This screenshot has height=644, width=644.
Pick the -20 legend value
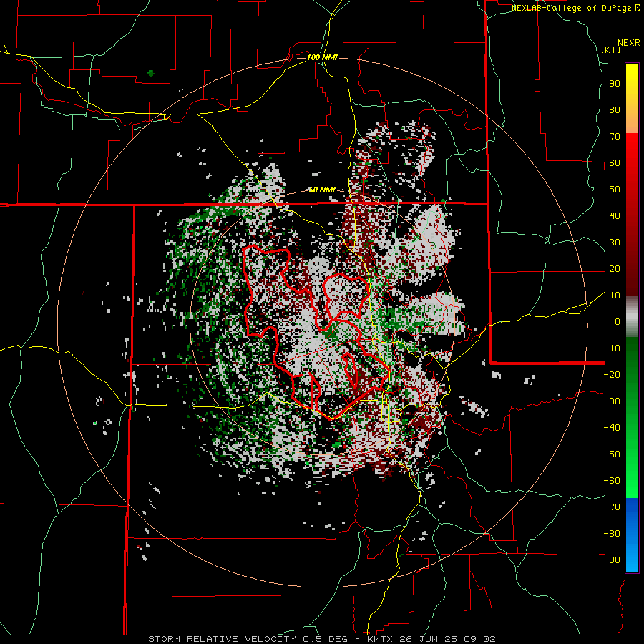click(612, 375)
